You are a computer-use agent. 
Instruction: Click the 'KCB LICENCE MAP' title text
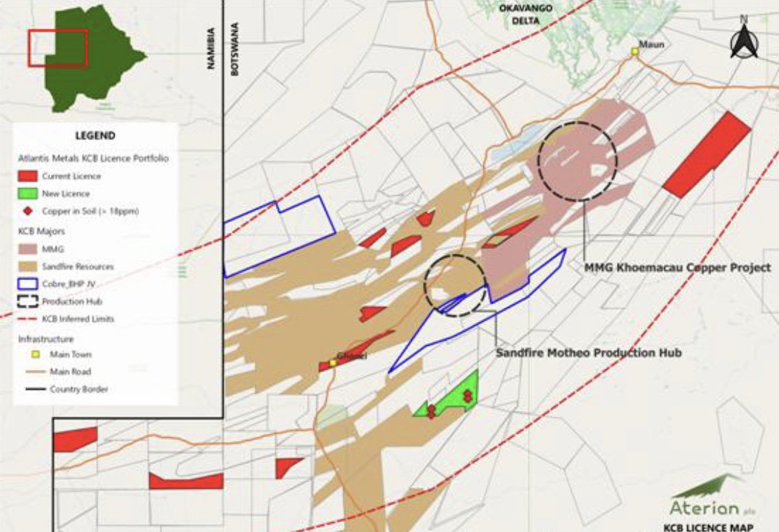708,527
